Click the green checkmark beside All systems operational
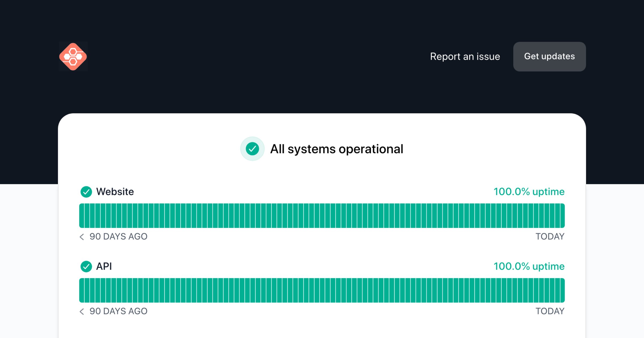 pos(252,149)
